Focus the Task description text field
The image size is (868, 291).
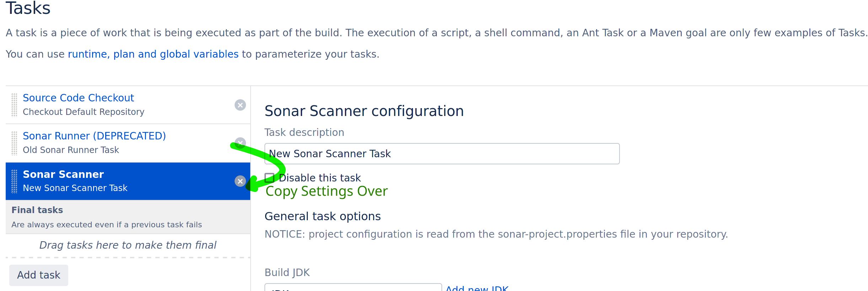point(442,154)
